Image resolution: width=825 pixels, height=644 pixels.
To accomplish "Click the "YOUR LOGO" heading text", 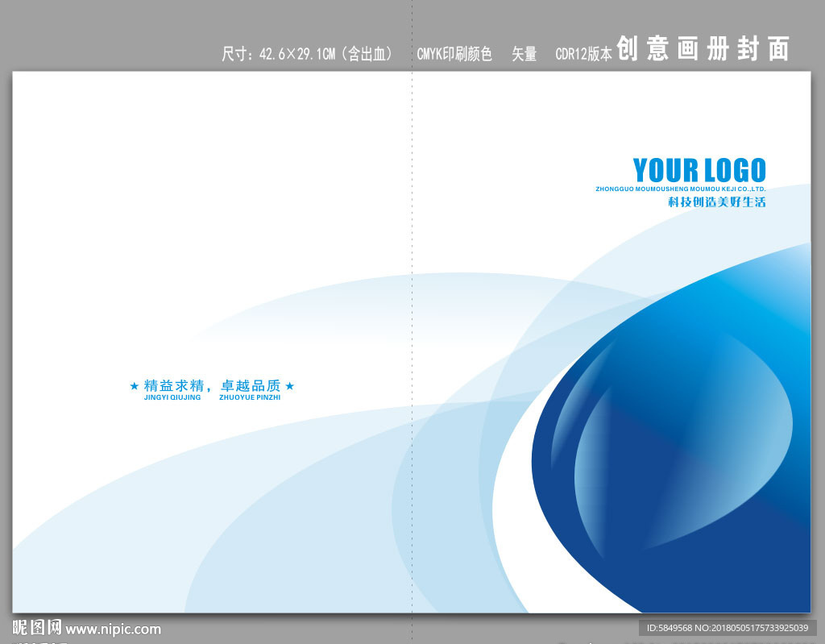I will (699, 170).
